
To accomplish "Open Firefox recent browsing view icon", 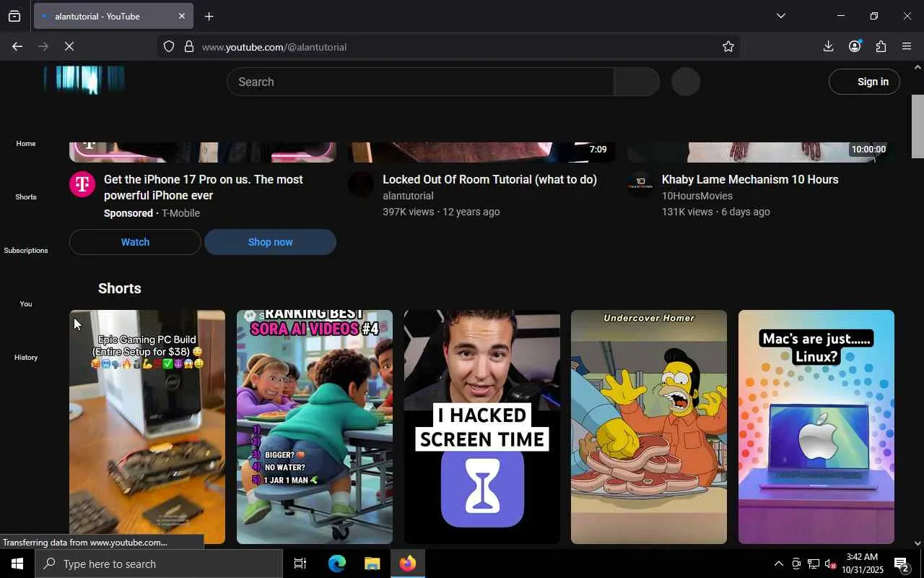I will tap(14, 16).
